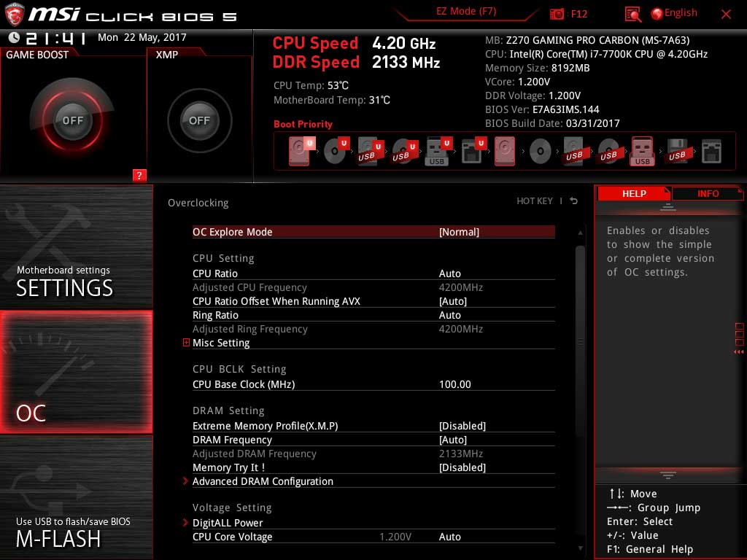The image size is (747, 560).
Task: Toggle the XMP knob on
Action: coord(200,120)
